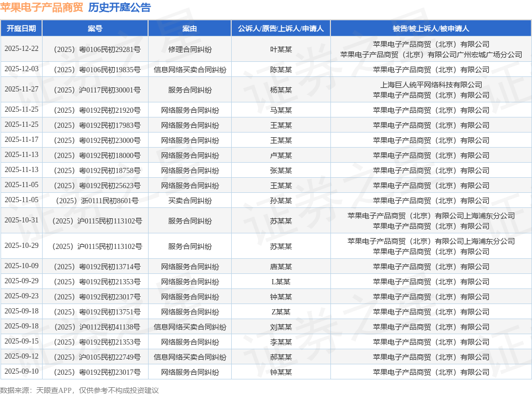Click plaintiff 张某某
The height and width of the screenshot is (395, 532).
click(281, 170)
